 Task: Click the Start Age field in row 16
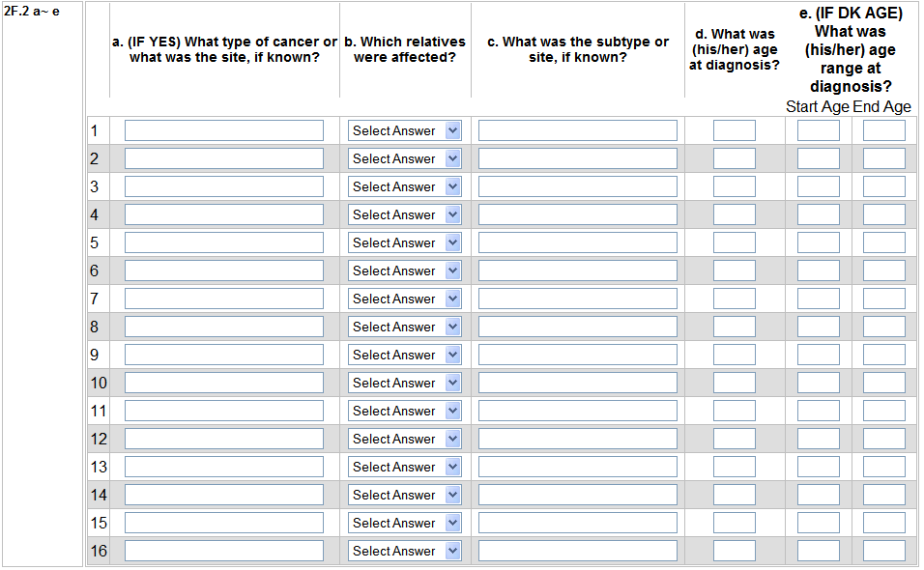coord(819,551)
